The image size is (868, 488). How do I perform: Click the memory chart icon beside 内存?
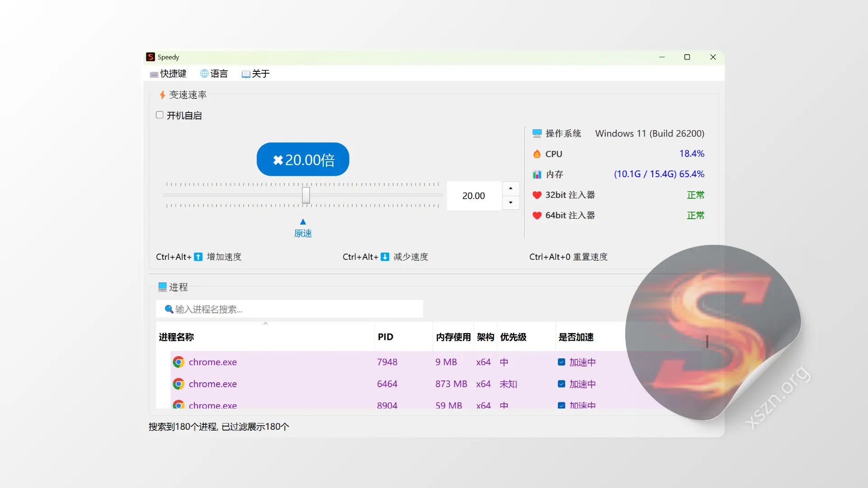pos(537,174)
